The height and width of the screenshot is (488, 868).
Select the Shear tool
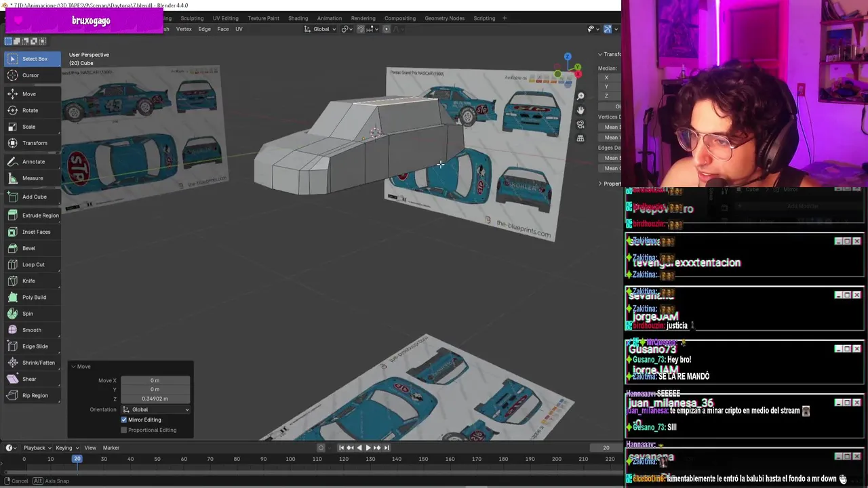[33, 379]
